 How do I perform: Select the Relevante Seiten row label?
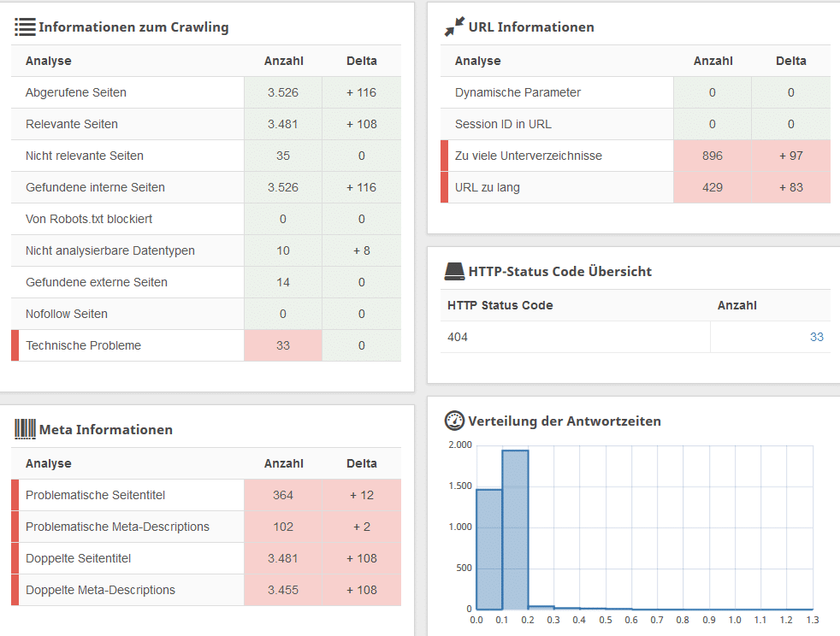72,124
